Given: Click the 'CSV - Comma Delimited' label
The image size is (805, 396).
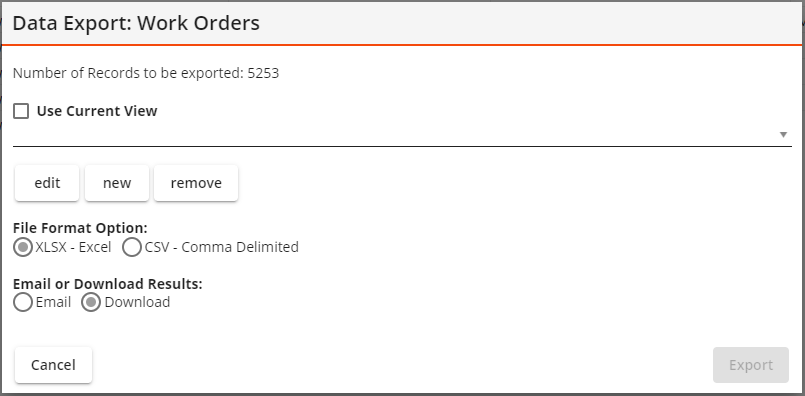Looking at the screenshot, I should click(x=222, y=247).
